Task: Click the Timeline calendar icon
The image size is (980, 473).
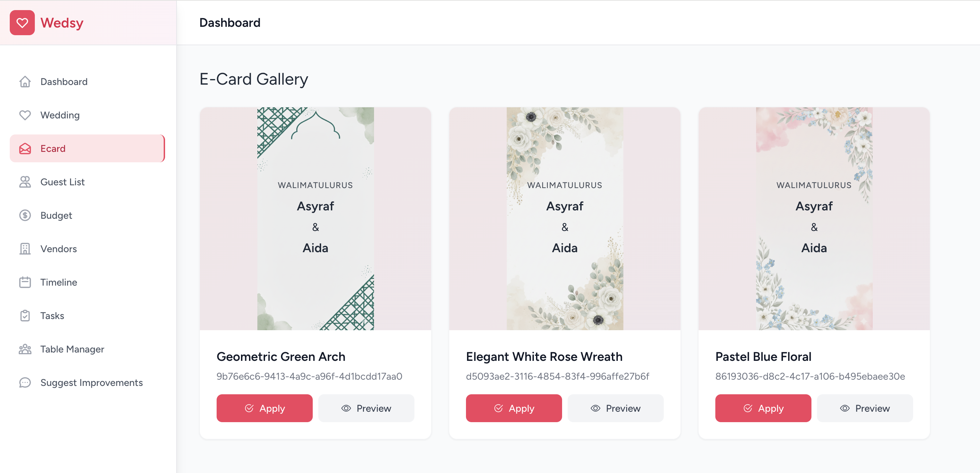Action: pyautogui.click(x=25, y=282)
